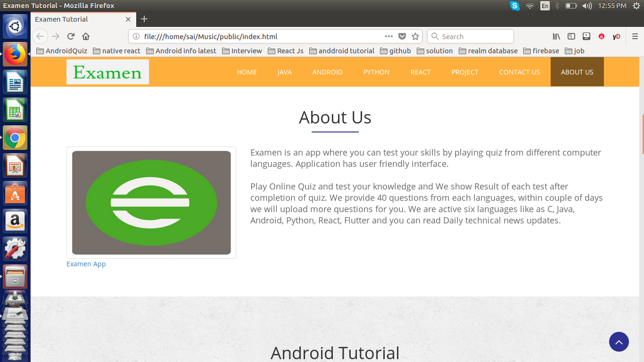644x362 pixels.
Task: Open the Examen App link
Action: 86,264
